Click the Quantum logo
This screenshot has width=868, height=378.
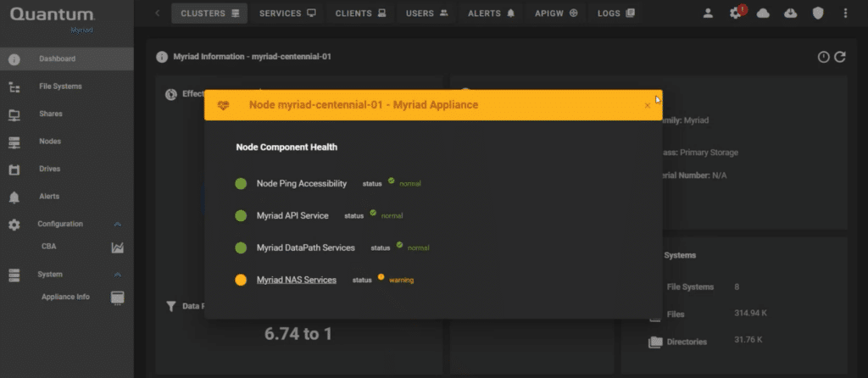pyautogui.click(x=52, y=14)
